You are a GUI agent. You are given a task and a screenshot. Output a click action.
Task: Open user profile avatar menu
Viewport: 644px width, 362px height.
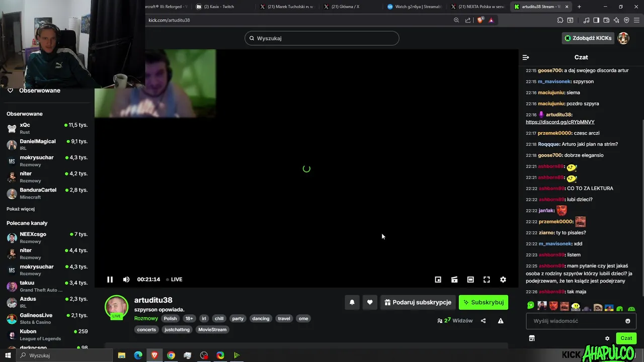click(623, 38)
